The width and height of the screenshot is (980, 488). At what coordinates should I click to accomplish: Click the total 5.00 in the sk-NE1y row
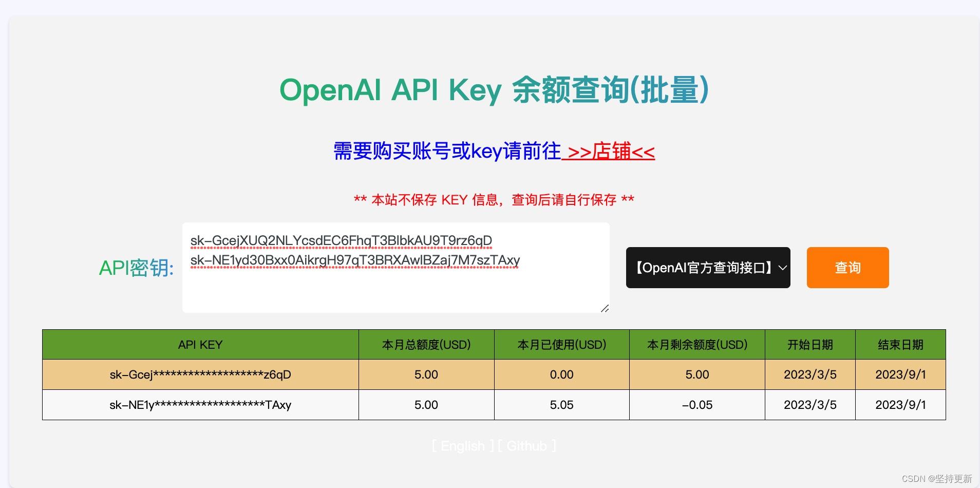(x=426, y=405)
